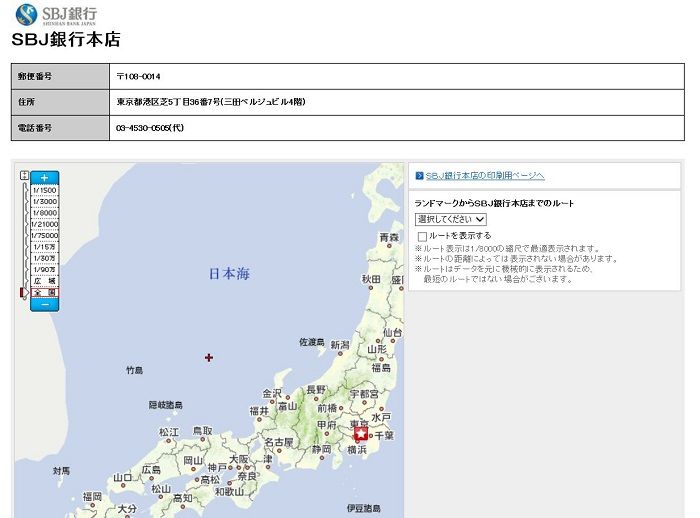Image resolution: width=700 pixels, height=518 pixels.
Task: Click the 住所 header cell
Action: tap(60, 102)
